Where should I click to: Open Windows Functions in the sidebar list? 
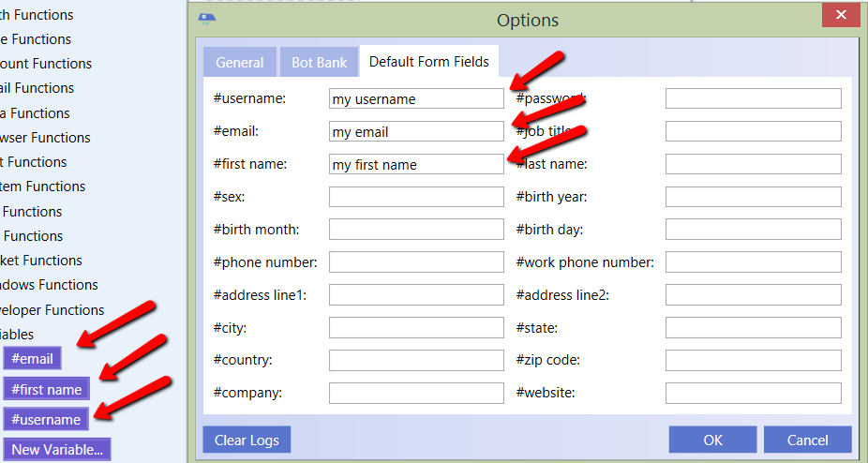coord(49,285)
